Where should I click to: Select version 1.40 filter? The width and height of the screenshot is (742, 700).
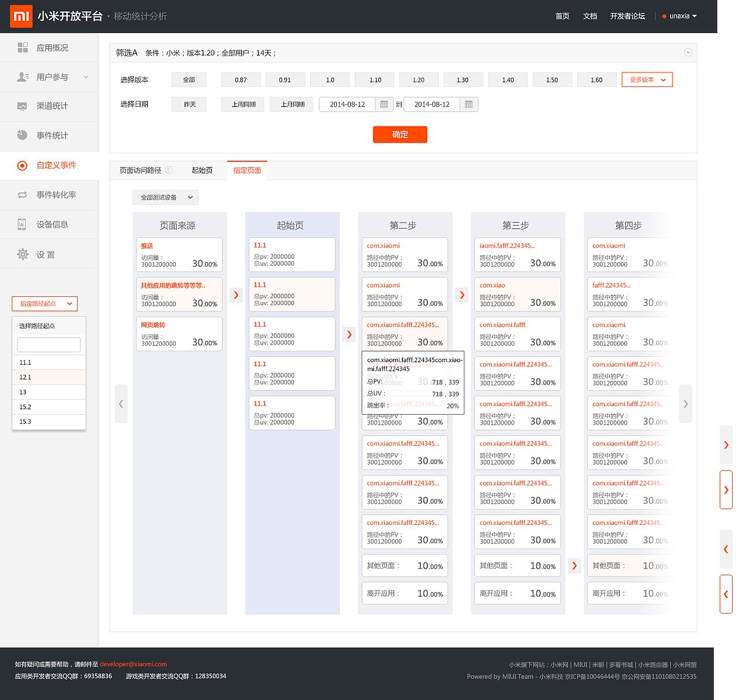508,80
